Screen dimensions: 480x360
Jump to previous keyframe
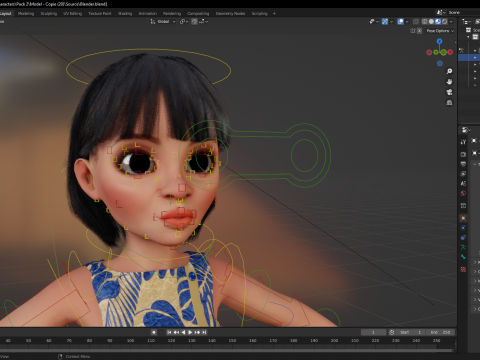[x=176, y=332]
